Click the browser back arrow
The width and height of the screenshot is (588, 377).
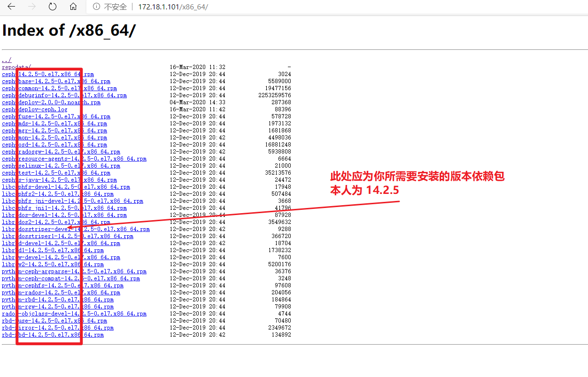pos(11,7)
